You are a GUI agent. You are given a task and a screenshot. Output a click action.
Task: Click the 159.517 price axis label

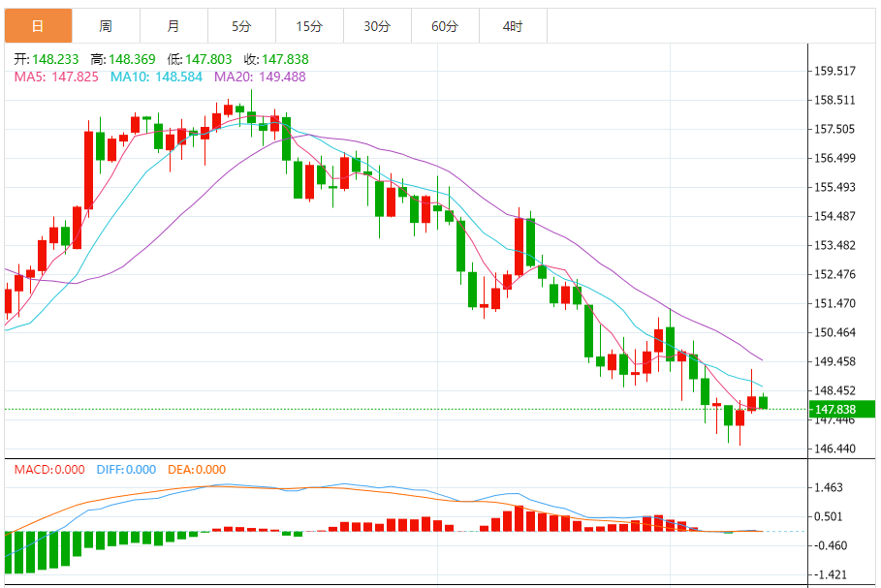pos(834,71)
